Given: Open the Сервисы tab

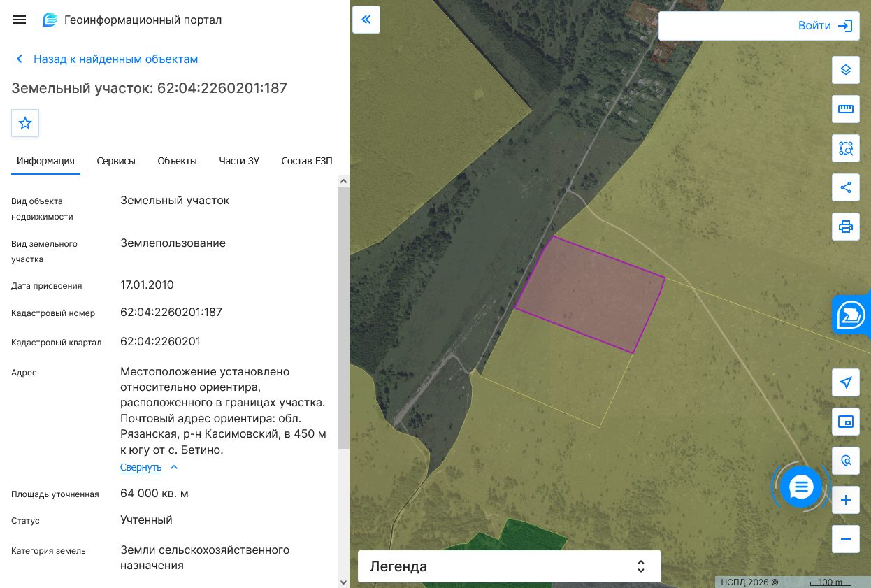Looking at the screenshot, I should [x=116, y=161].
